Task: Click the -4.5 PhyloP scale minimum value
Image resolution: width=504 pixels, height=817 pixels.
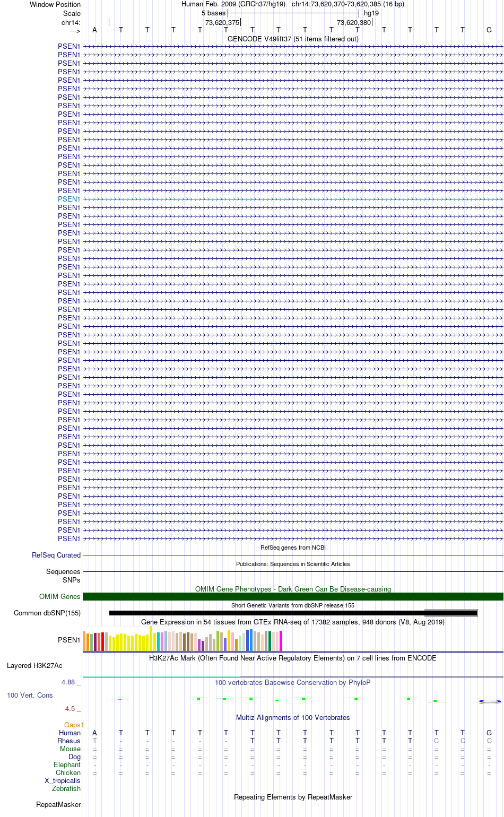Action: click(69, 708)
